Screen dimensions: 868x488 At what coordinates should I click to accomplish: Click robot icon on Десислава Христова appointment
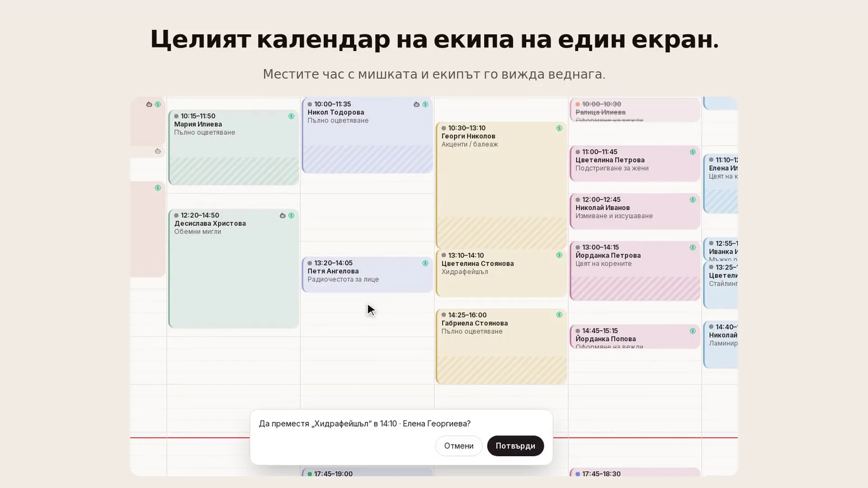pos(283,216)
